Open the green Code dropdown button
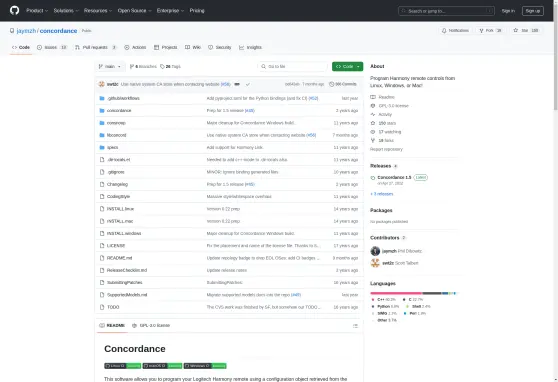The image size is (558, 382). pyautogui.click(x=347, y=67)
